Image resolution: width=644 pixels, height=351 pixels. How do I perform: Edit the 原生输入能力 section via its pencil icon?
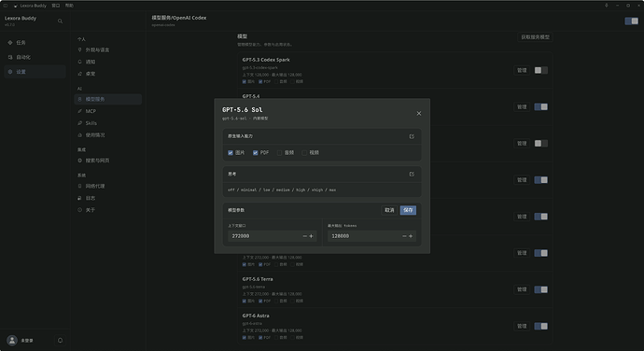pos(412,136)
